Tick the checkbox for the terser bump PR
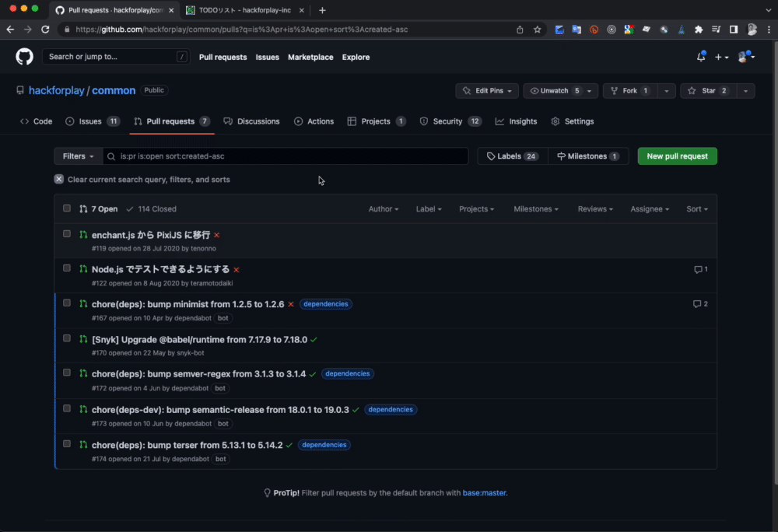778x532 pixels. point(67,443)
